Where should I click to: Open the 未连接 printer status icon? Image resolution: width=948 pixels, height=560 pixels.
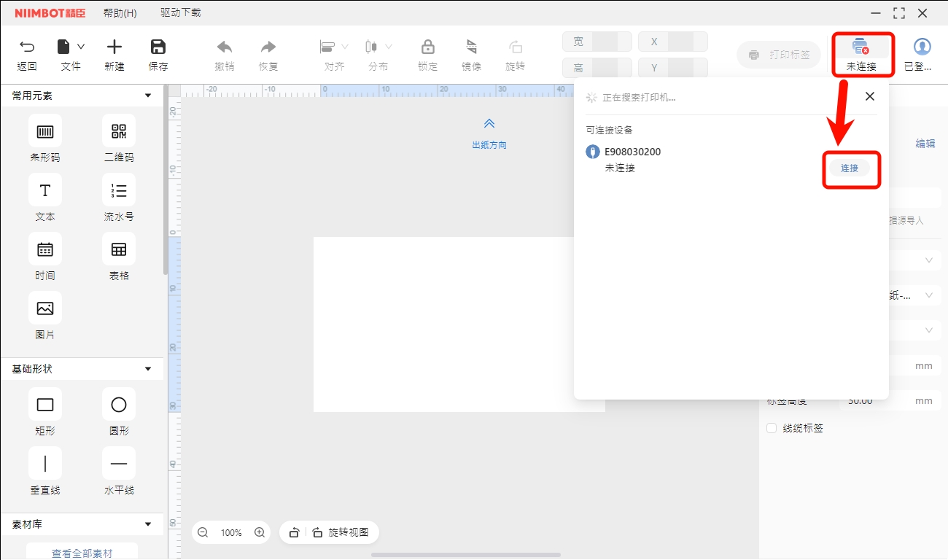[x=861, y=48]
